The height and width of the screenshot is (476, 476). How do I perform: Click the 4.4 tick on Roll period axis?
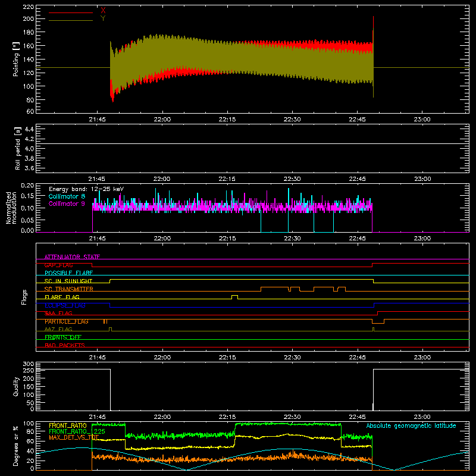[x=29, y=129]
